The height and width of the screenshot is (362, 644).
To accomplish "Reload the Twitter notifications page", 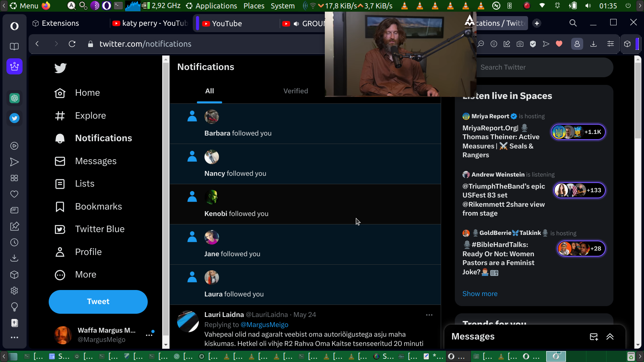I will coord(72,44).
